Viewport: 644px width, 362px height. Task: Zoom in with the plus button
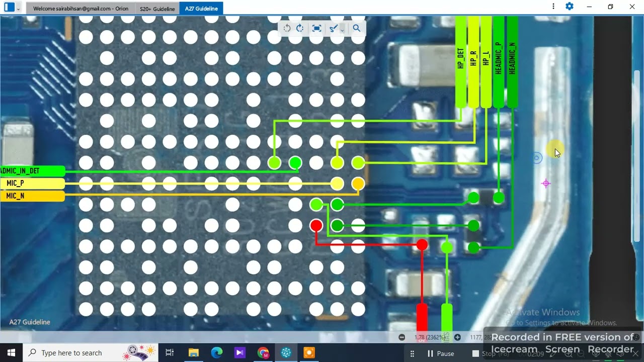(457, 337)
